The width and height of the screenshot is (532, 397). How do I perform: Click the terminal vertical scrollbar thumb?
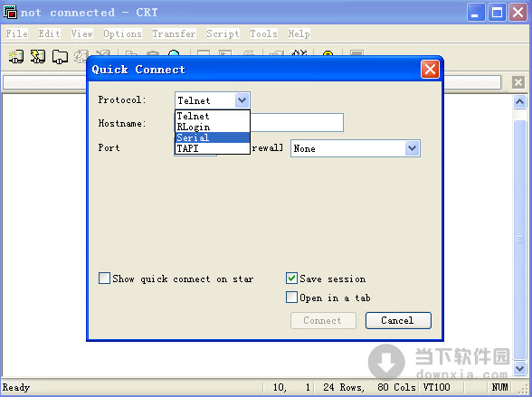click(x=519, y=240)
